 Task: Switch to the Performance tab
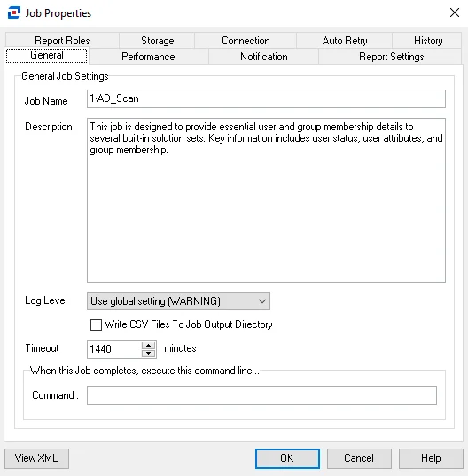[148, 57]
